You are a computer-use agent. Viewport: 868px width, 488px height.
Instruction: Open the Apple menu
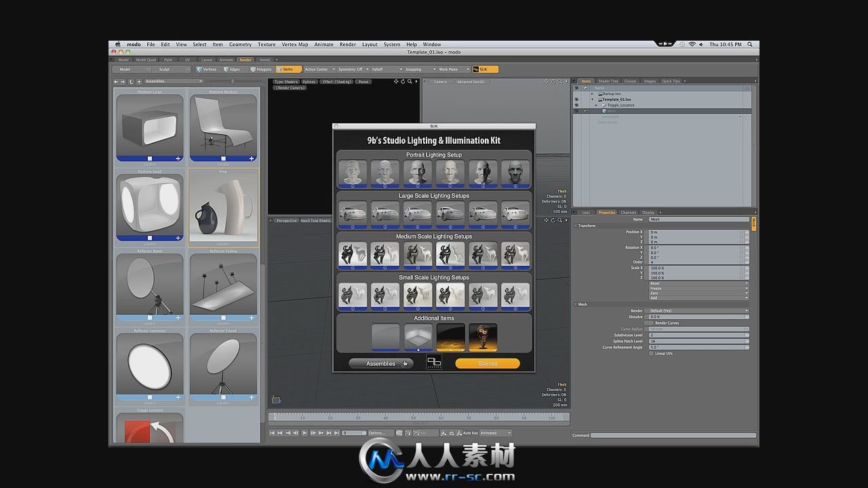(x=118, y=44)
